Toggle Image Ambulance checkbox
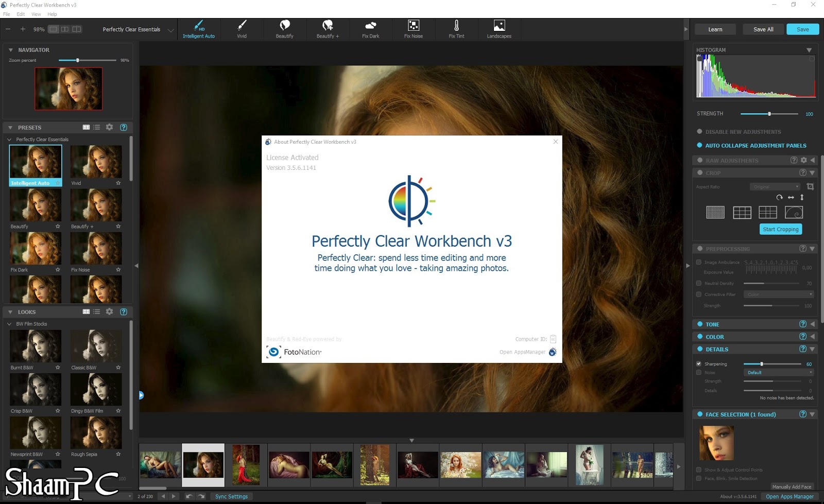 699,262
